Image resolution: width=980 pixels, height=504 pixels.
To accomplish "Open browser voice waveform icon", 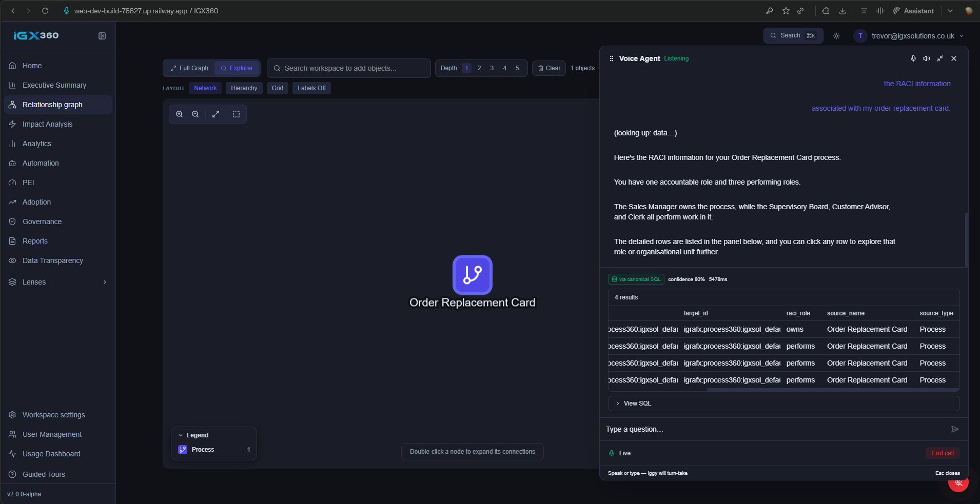I will pos(880,11).
